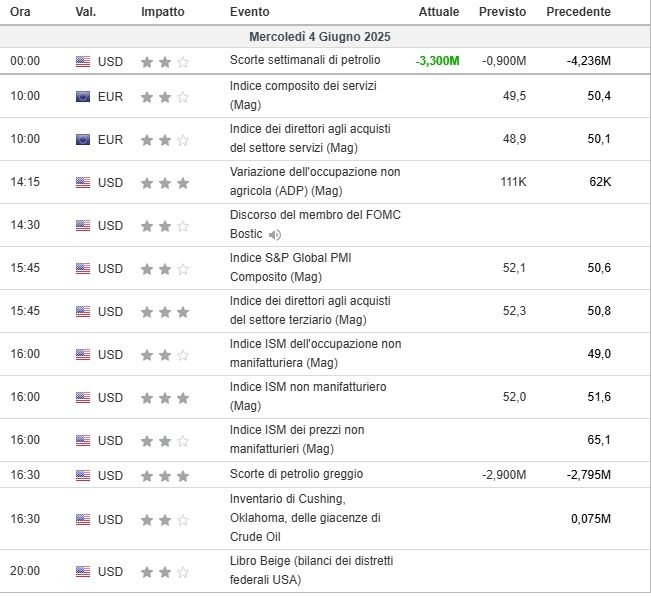Open the Indice S&P Global PMI Composito event
651x596 pixels.
(291, 267)
